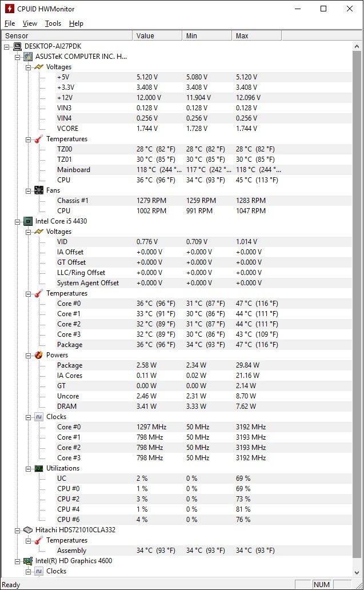
Task: Click the Powers flame icon
Action: pyautogui.click(x=39, y=355)
